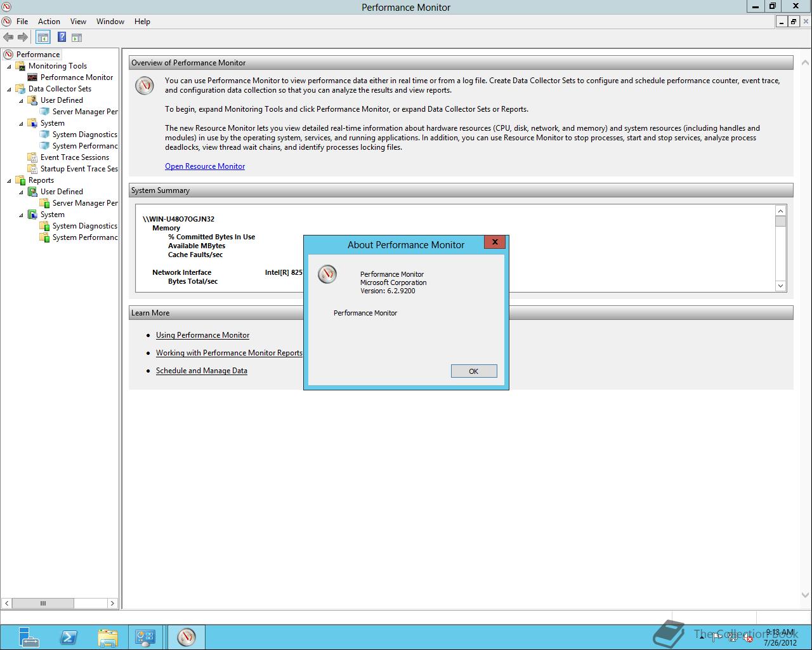The height and width of the screenshot is (650, 812).
Task: Select System Performance under Reports
Action: pos(85,237)
